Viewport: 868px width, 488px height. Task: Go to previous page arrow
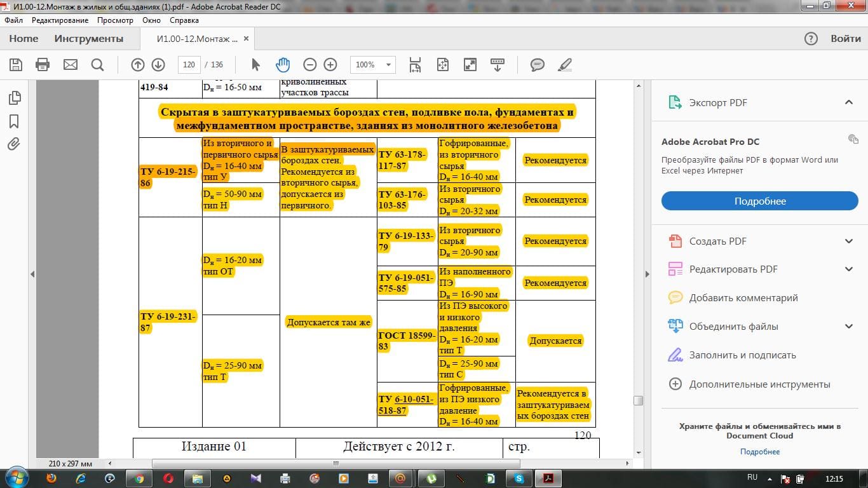click(x=137, y=65)
